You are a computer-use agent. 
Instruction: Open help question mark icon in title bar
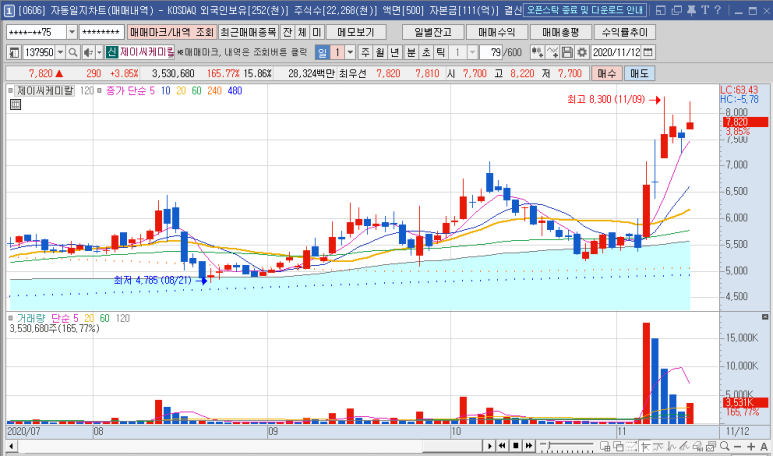point(718,10)
